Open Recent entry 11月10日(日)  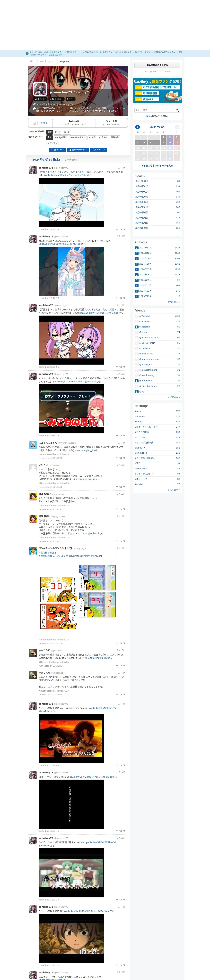141,181
